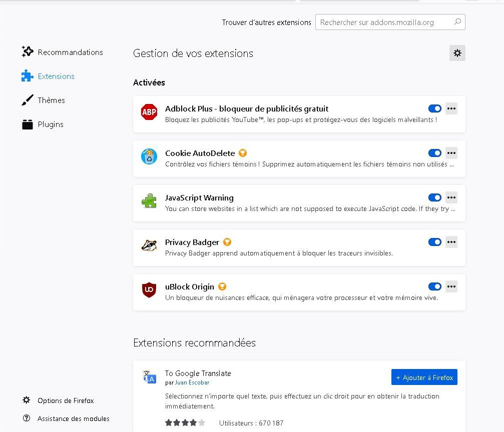Click the Options de Firefox gear icon
The width and height of the screenshot is (504, 432).
coord(27,400)
